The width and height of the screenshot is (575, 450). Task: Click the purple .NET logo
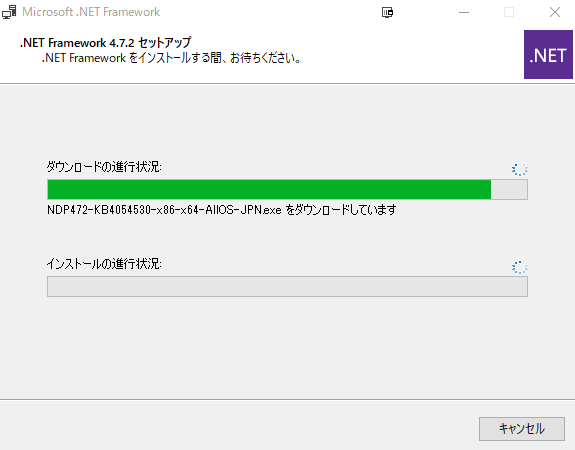click(548, 55)
